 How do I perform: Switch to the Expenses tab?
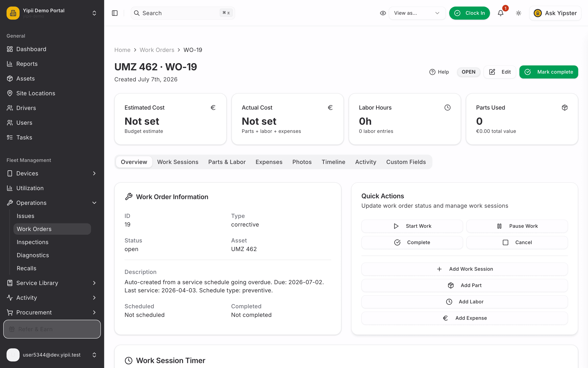[x=269, y=162]
